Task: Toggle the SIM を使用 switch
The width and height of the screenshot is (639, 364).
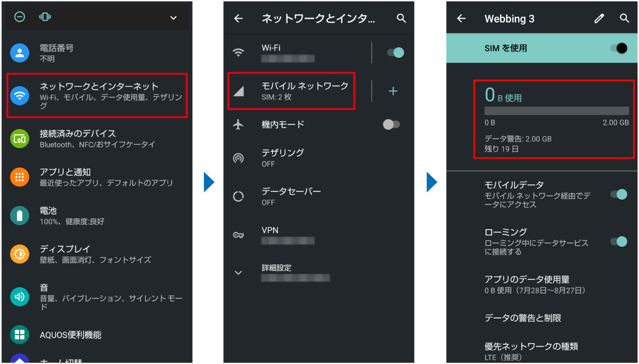Action: 619,48
